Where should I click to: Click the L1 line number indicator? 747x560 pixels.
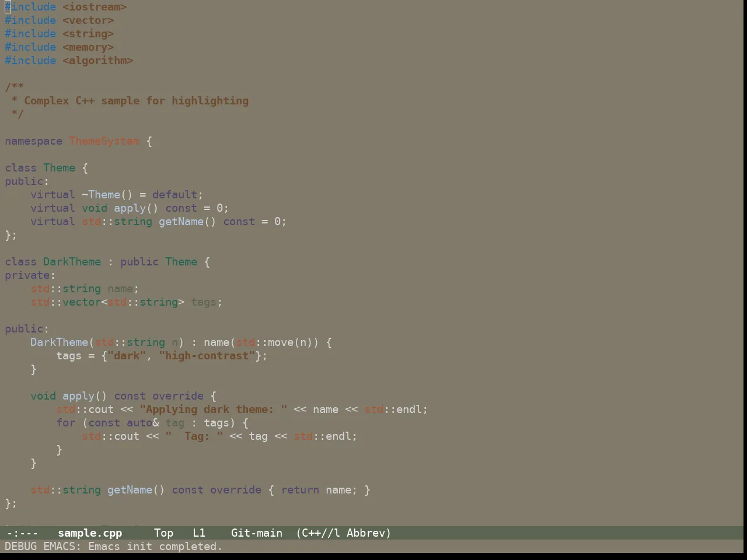tap(199, 533)
